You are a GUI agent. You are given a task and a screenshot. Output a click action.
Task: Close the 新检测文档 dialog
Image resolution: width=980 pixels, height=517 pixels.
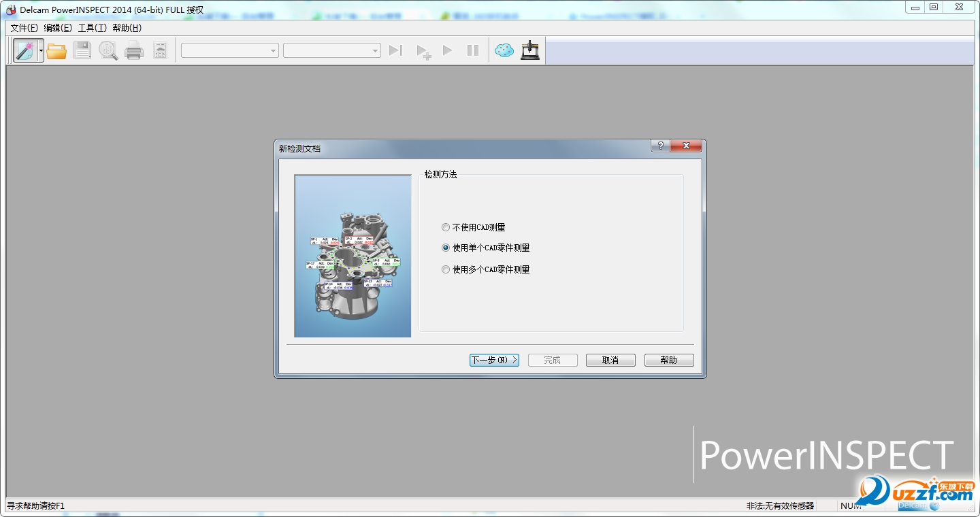pos(686,146)
